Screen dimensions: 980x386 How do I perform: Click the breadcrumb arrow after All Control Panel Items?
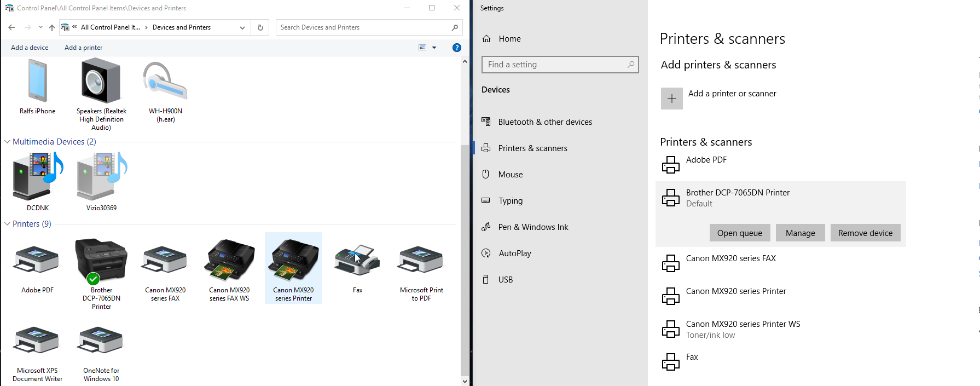click(146, 27)
